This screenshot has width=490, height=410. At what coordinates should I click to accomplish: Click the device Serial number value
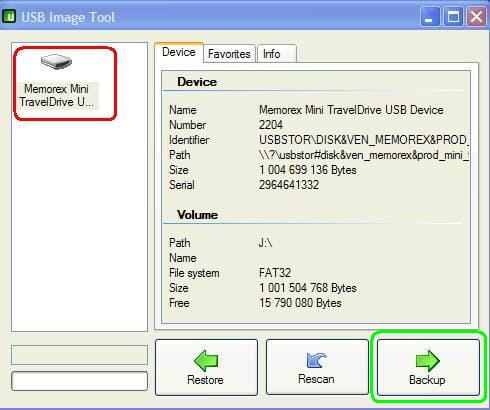point(289,185)
